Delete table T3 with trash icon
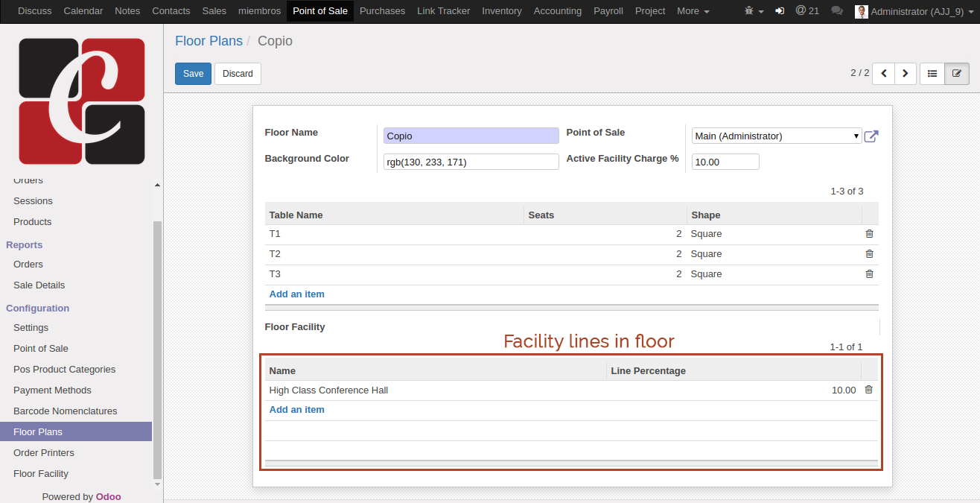Image resolution: width=980 pixels, height=503 pixels. coord(869,274)
